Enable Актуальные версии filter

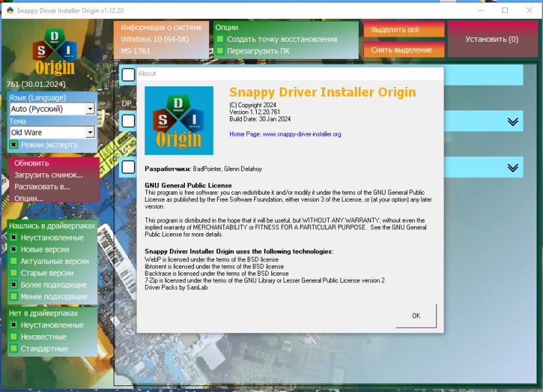pos(14,261)
